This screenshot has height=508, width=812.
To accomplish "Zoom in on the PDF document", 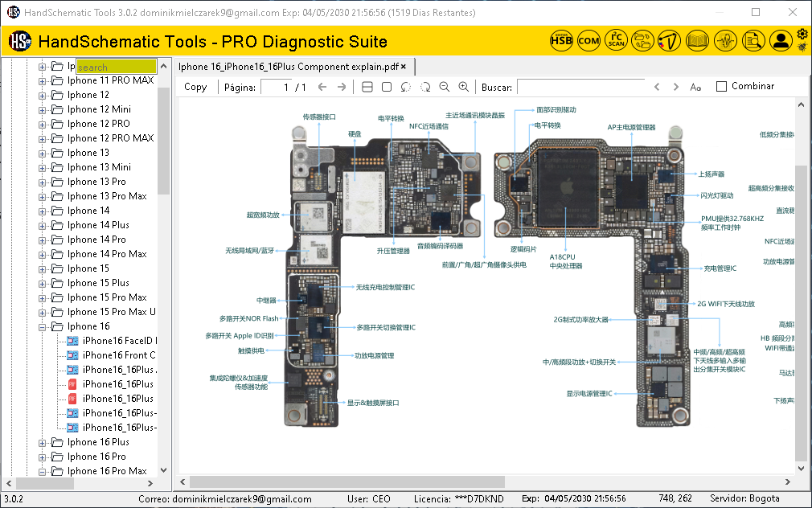I will coord(463,87).
